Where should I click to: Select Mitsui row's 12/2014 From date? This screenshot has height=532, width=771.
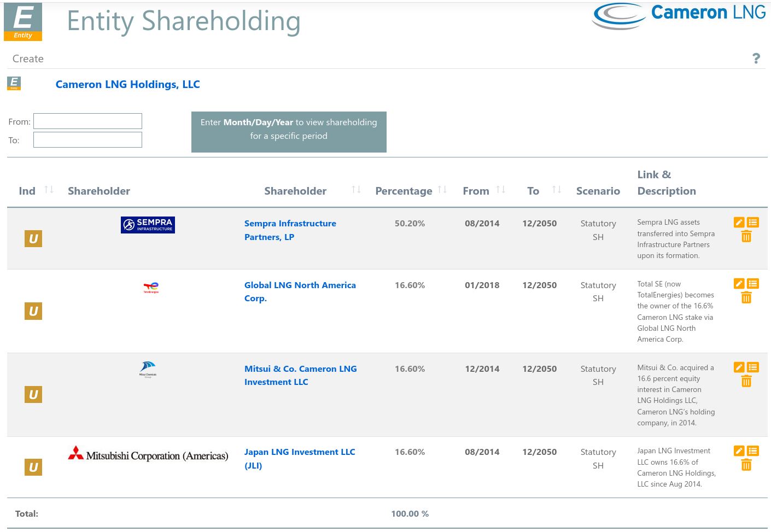pyautogui.click(x=482, y=369)
